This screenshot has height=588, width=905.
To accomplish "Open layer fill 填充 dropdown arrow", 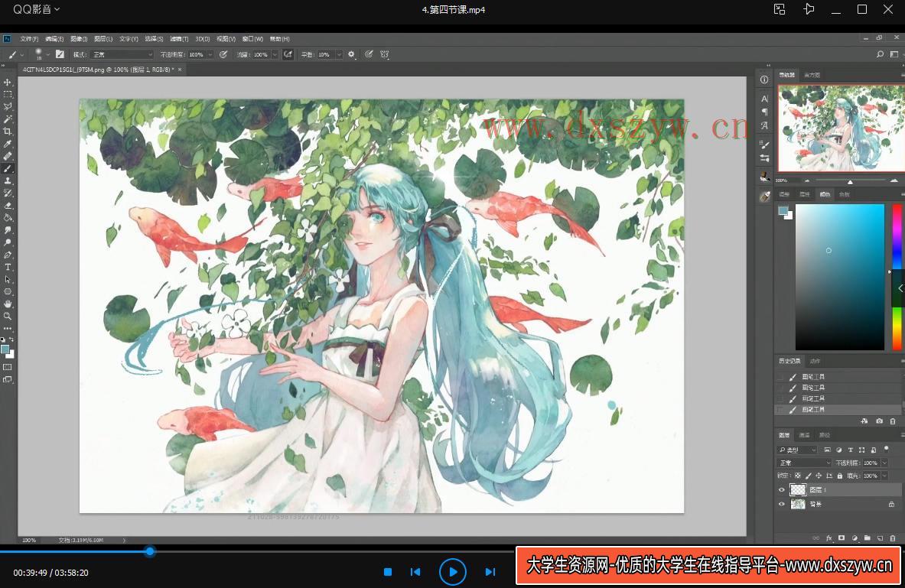I will click(884, 476).
